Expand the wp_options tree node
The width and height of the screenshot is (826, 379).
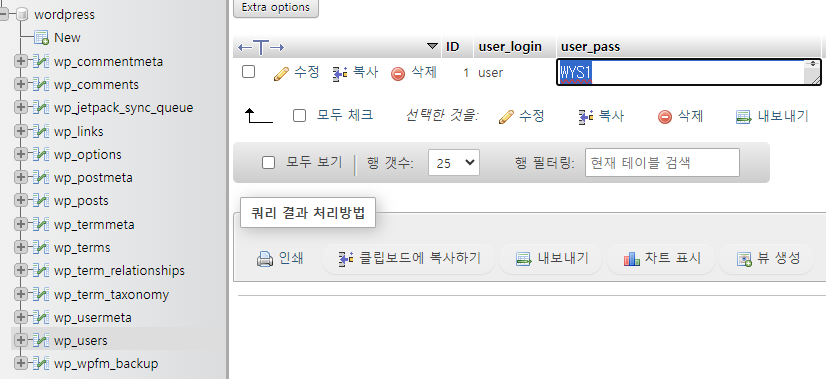(21, 154)
